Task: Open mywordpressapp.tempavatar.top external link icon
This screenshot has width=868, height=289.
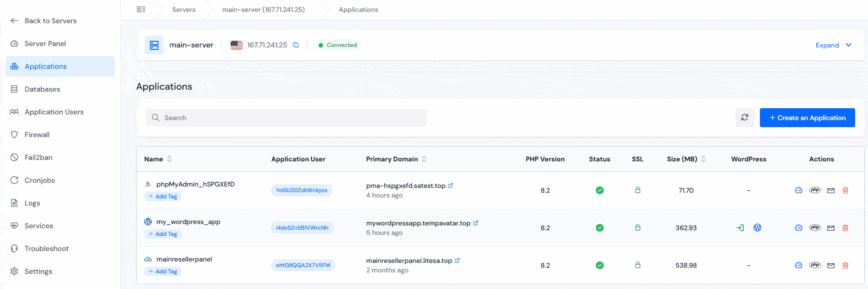Action: tap(476, 223)
